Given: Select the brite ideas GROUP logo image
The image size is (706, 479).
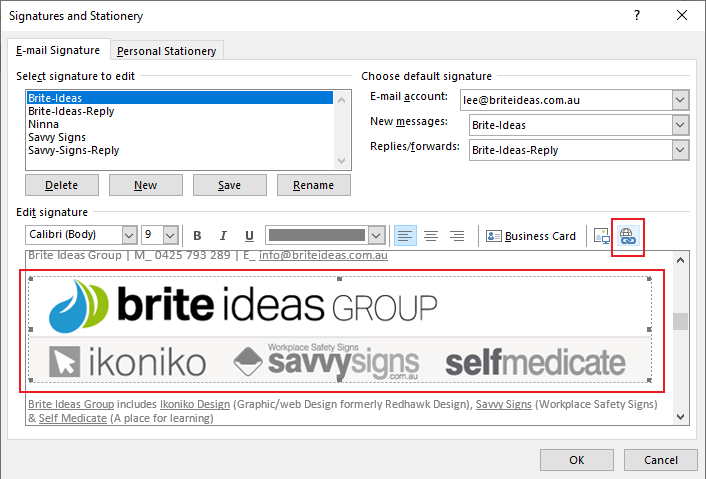Looking at the screenshot, I should pyautogui.click(x=340, y=330).
